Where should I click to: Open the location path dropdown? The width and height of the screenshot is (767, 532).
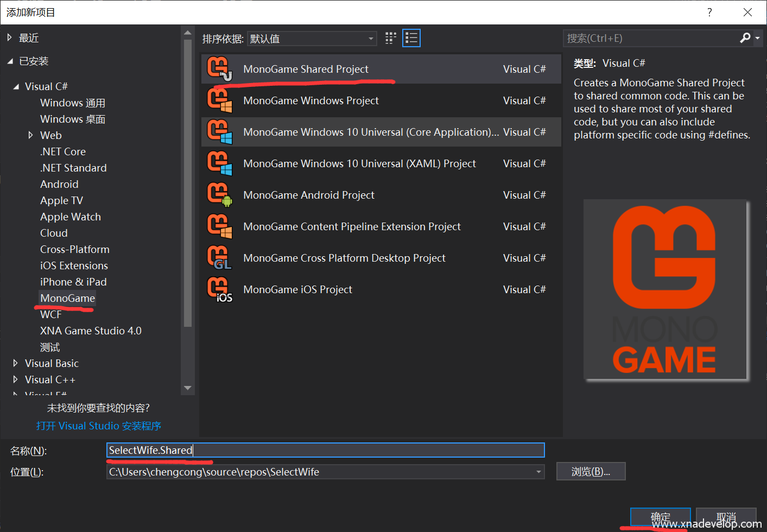(538, 472)
